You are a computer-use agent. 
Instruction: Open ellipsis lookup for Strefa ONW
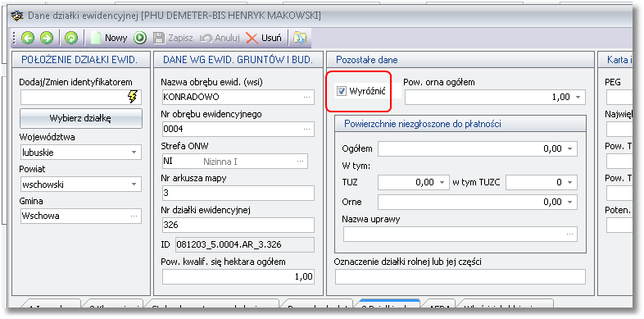click(300, 162)
